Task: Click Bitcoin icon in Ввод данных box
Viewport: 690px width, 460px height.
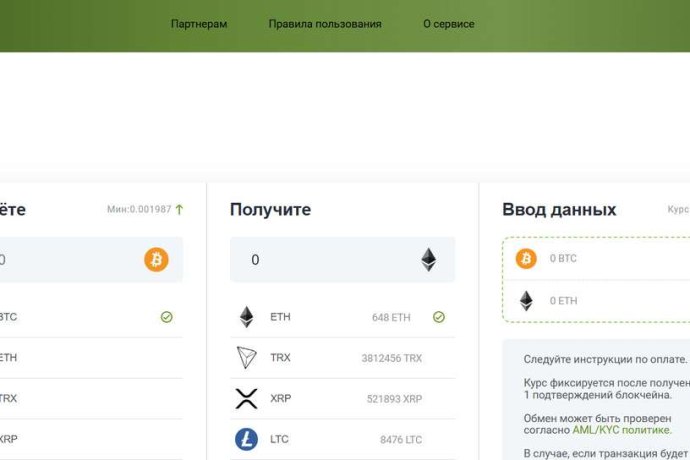Action: coord(526,258)
